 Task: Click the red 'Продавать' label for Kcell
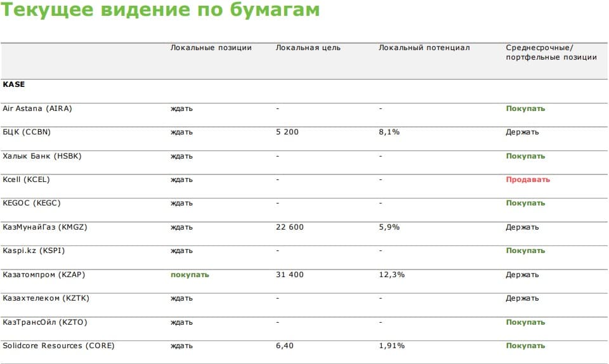point(527,179)
